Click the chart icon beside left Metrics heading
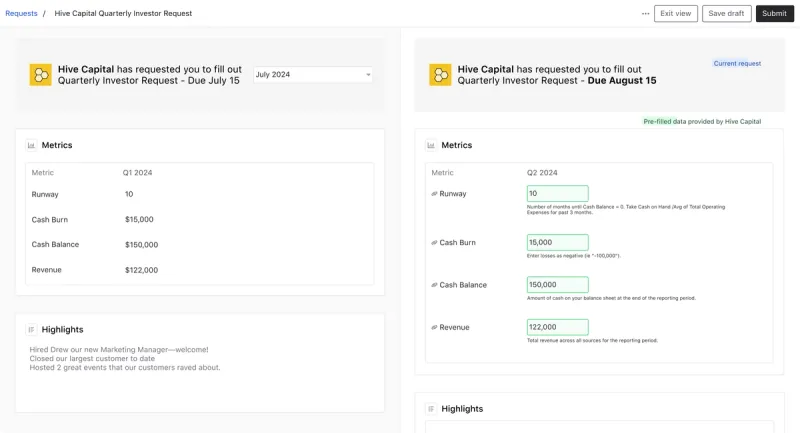This screenshot has width=800, height=433. click(31, 145)
